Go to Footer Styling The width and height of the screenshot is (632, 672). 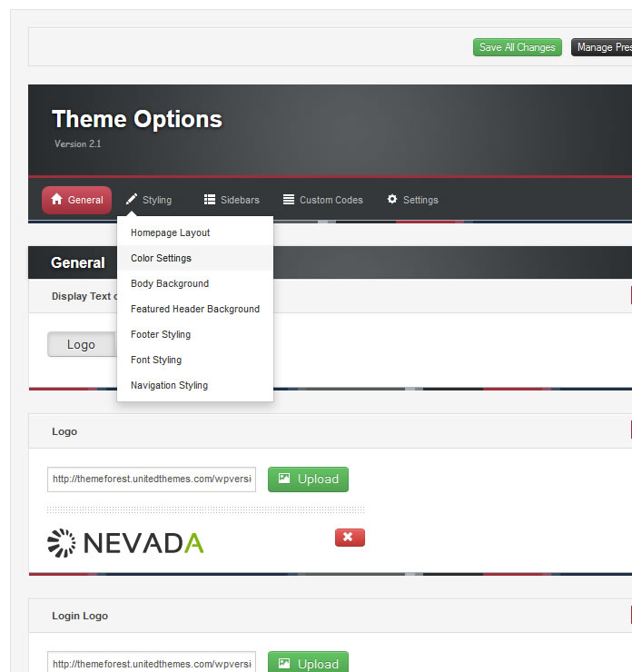[161, 334]
